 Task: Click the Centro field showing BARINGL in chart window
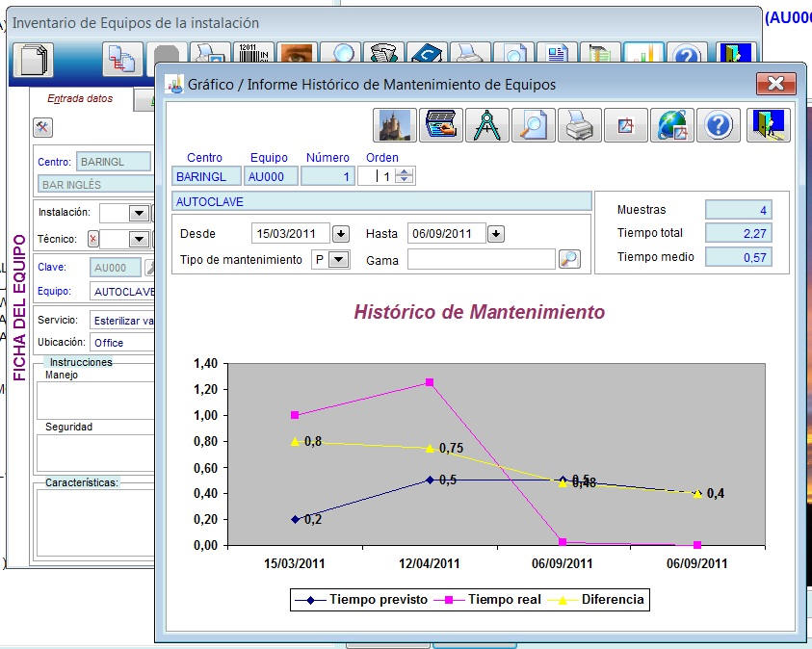[206, 176]
